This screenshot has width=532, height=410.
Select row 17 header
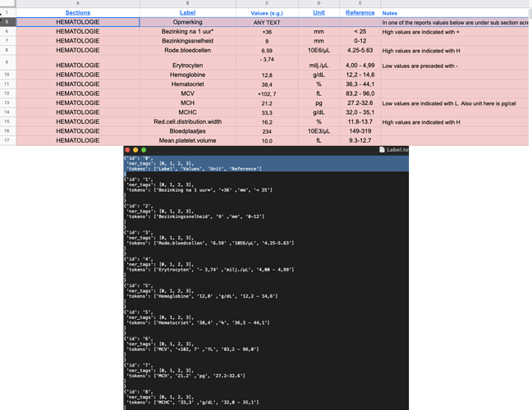[7, 140]
